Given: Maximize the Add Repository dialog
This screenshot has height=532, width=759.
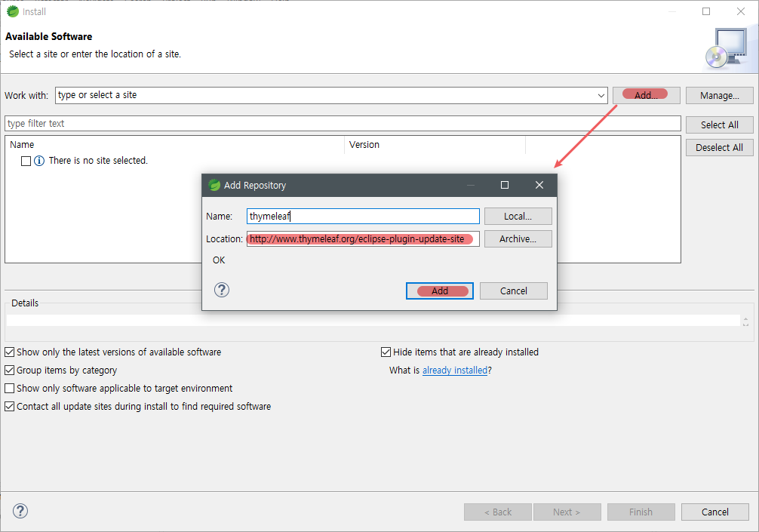Looking at the screenshot, I should tap(505, 185).
